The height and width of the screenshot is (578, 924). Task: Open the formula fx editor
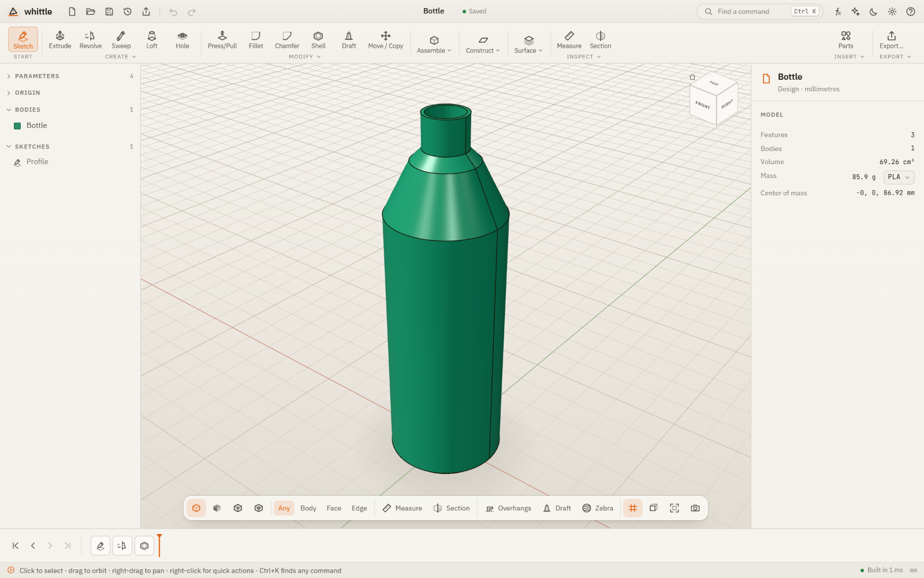[x=838, y=12]
